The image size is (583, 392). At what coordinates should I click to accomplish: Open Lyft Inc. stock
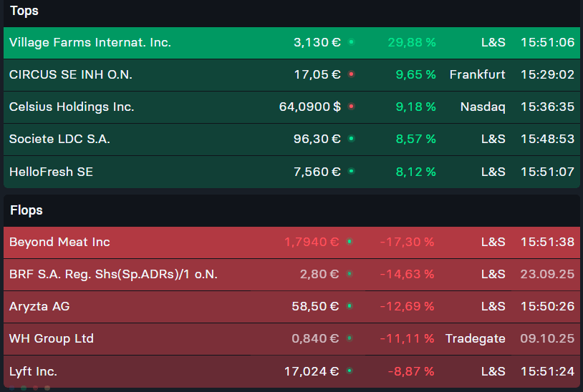click(x=33, y=371)
